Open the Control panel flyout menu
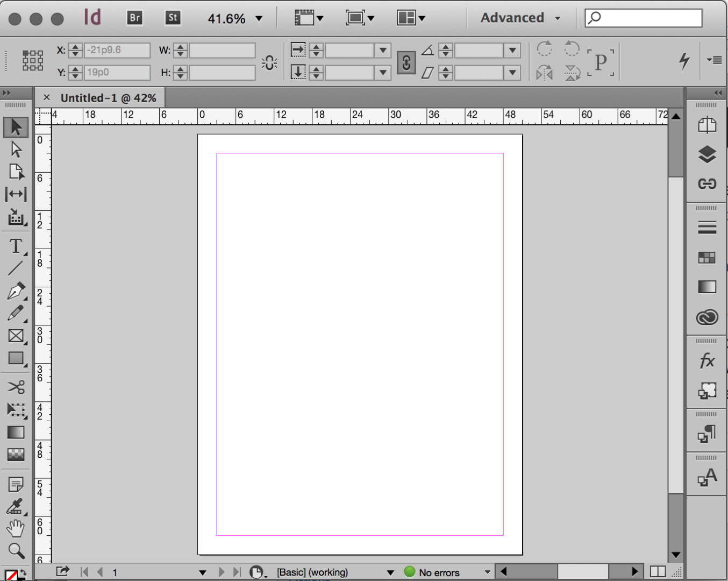Screen dimensions: 728x581 point(715,60)
